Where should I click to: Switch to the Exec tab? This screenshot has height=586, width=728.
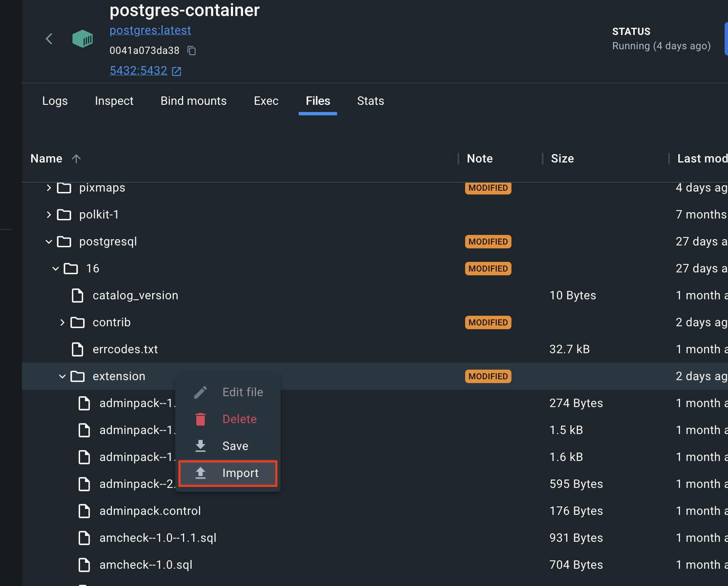(266, 101)
